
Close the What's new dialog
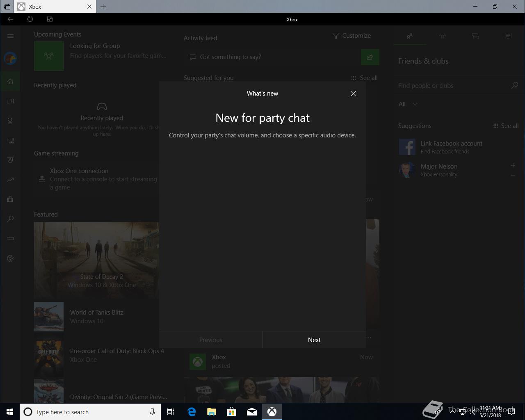tap(353, 94)
